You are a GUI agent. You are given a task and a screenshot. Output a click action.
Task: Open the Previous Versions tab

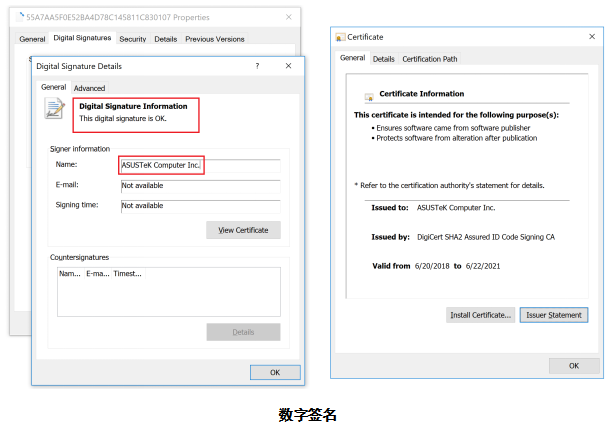coord(214,39)
